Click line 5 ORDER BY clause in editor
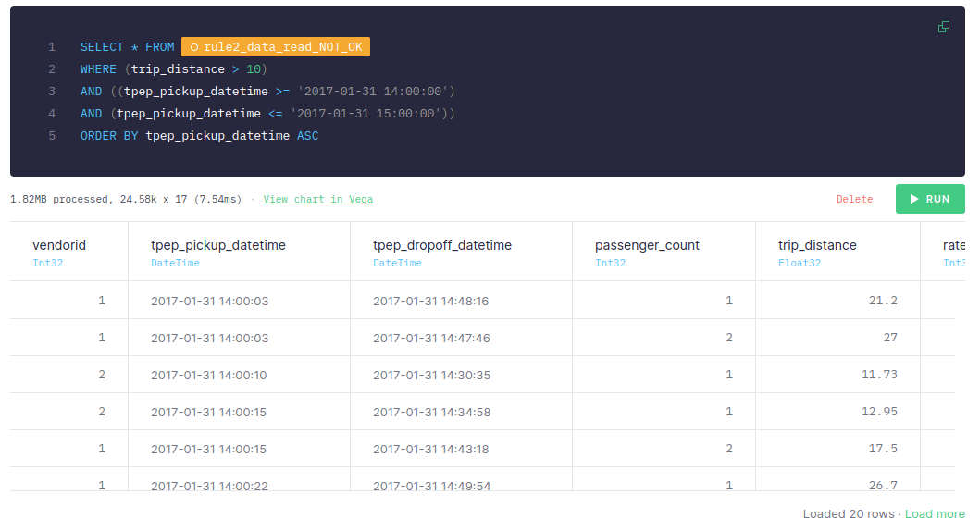Viewport: 980px width, 531px height. click(x=199, y=136)
